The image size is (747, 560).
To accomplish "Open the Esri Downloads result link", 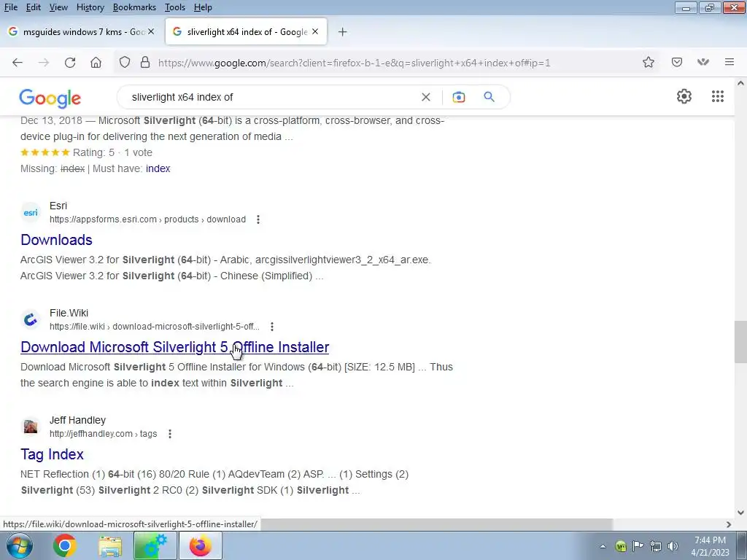I will point(56,240).
